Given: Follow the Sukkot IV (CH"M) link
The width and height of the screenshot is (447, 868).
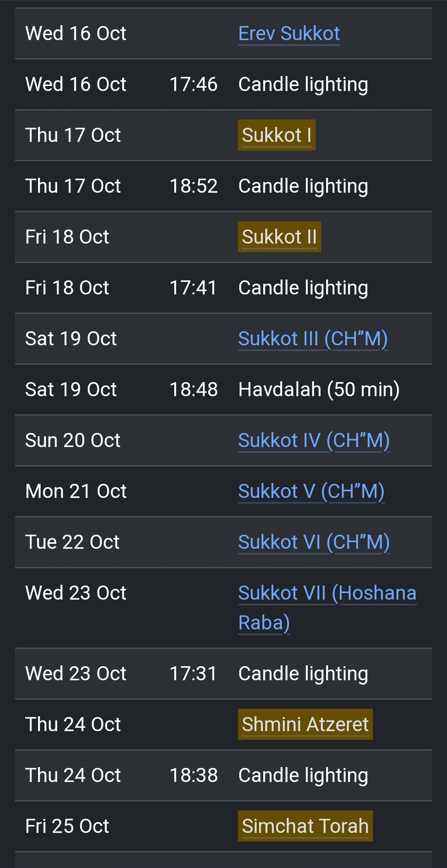Looking at the screenshot, I should pyautogui.click(x=314, y=440).
